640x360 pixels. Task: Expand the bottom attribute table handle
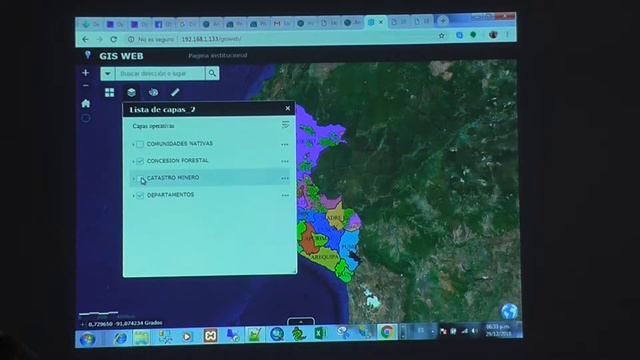click(301, 322)
